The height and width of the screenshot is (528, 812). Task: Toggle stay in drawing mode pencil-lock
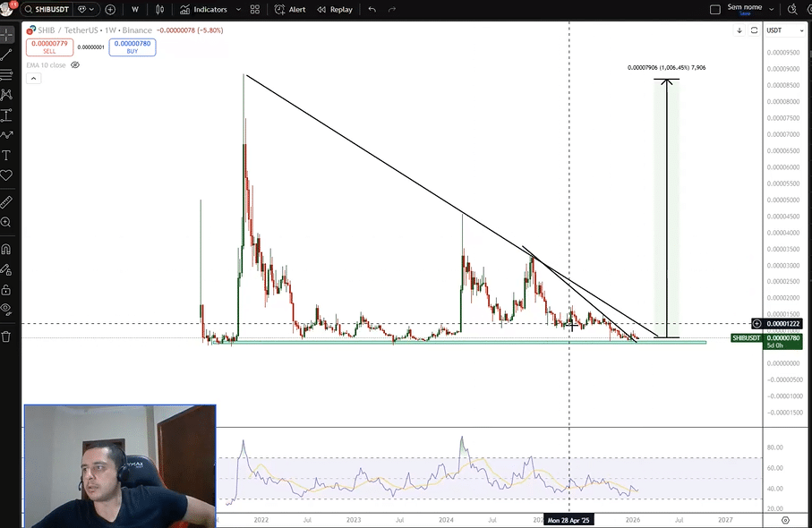point(6,269)
